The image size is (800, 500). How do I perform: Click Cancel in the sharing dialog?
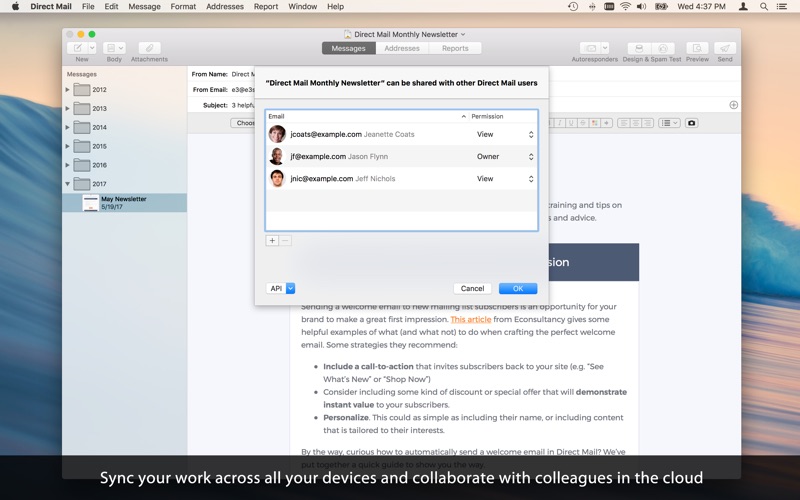pyautogui.click(x=472, y=288)
